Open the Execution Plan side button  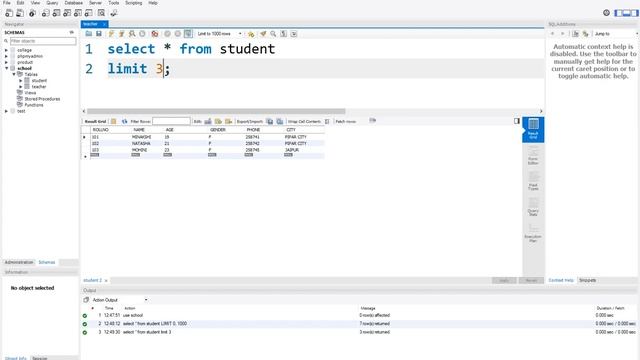click(533, 233)
